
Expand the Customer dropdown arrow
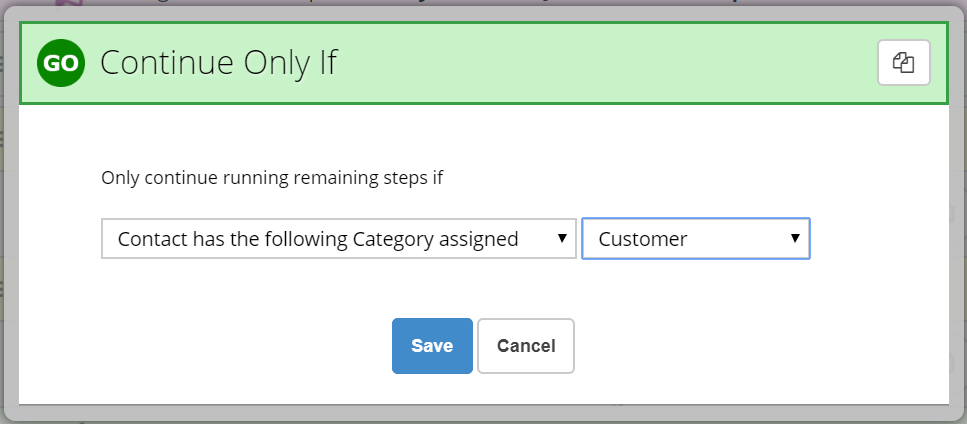[x=795, y=238]
